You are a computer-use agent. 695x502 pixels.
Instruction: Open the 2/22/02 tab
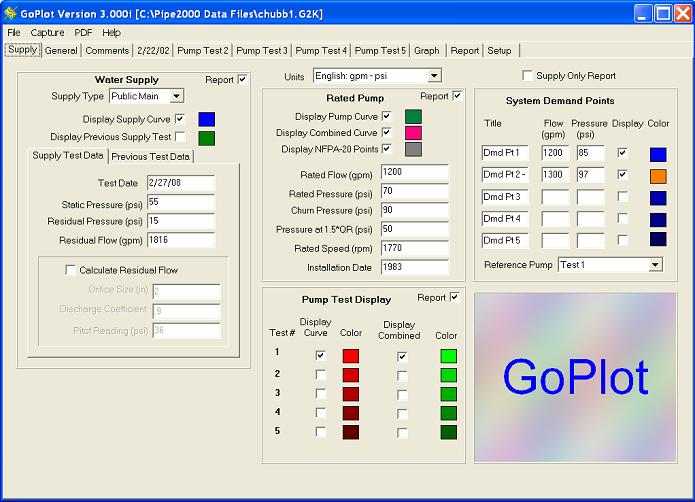pyautogui.click(x=153, y=51)
